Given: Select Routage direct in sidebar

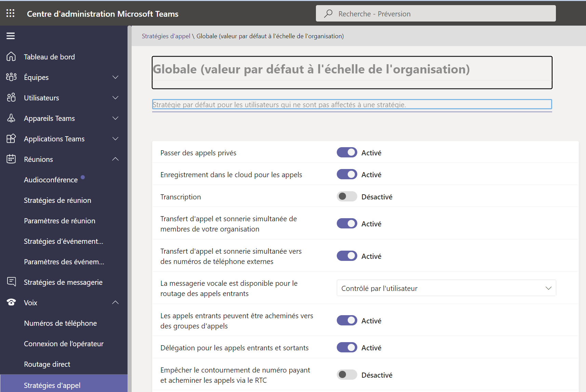Looking at the screenshot, I should point(47,364).
